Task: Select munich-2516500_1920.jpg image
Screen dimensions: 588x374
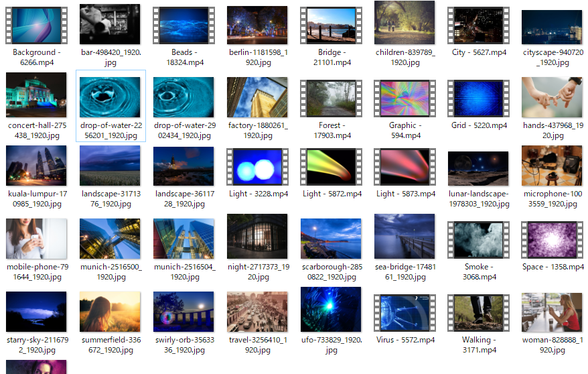Action: [x=110, y=239]
